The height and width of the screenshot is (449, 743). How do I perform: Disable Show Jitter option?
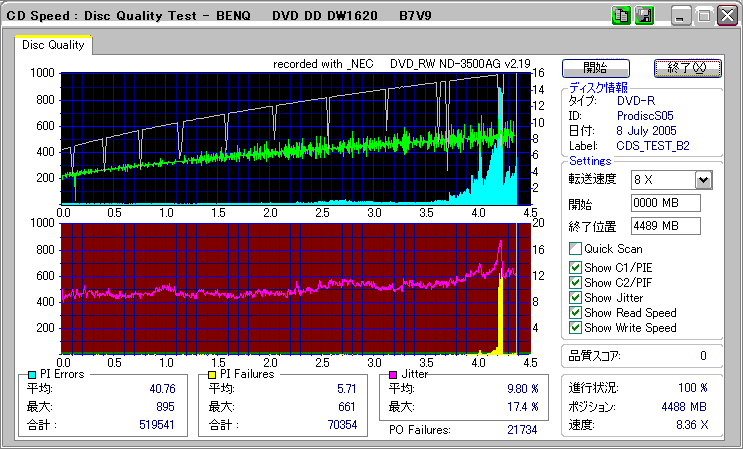coord(575,297)
